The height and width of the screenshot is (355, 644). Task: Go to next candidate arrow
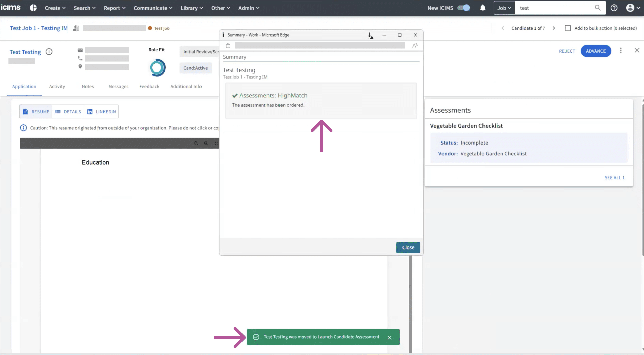[554, 28]
